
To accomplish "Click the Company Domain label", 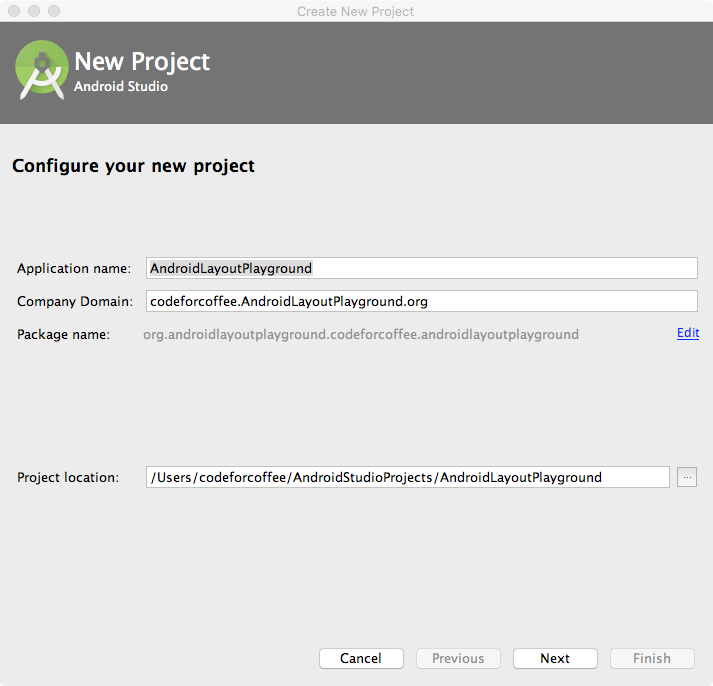I will (x=75, y=301).
